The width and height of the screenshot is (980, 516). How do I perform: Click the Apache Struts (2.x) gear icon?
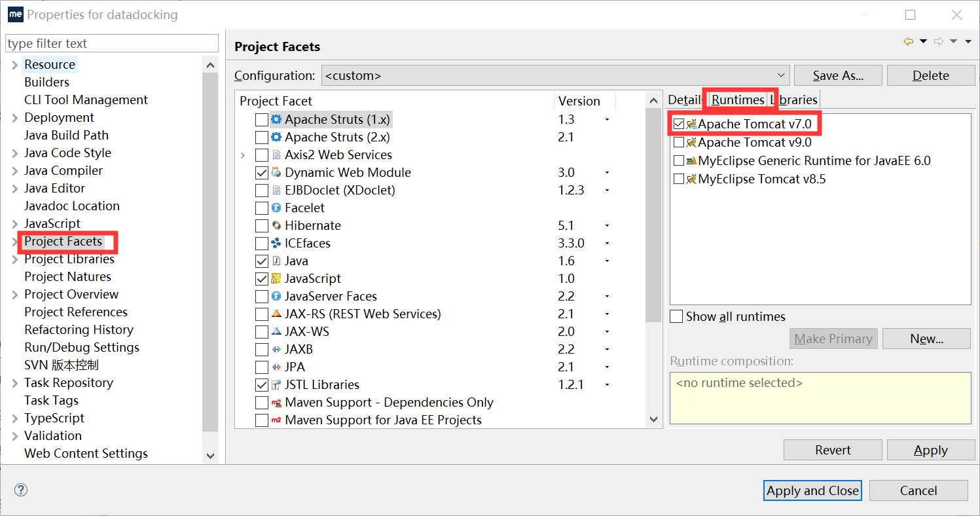pyautogui.click(x=276, y=137)
